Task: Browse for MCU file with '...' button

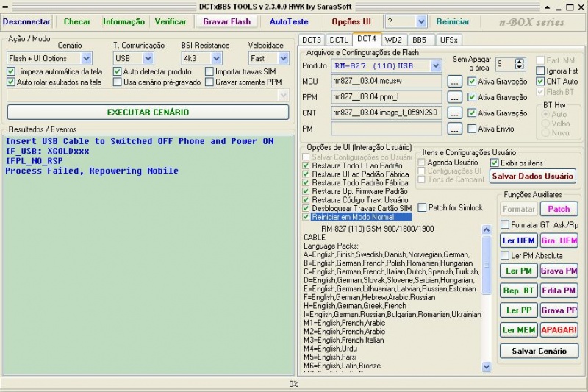Action: (454, 82)
